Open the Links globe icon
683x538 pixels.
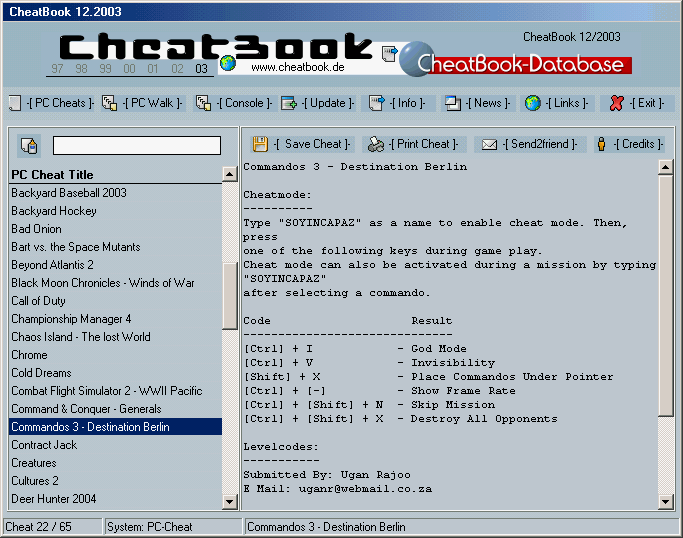coord(533,103)
